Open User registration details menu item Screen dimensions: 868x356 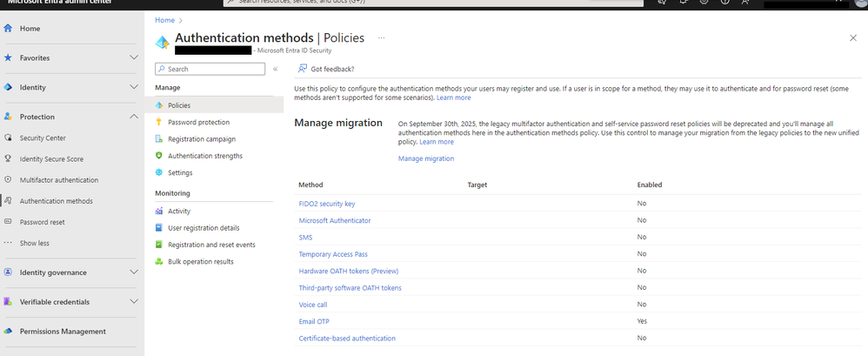204,227
